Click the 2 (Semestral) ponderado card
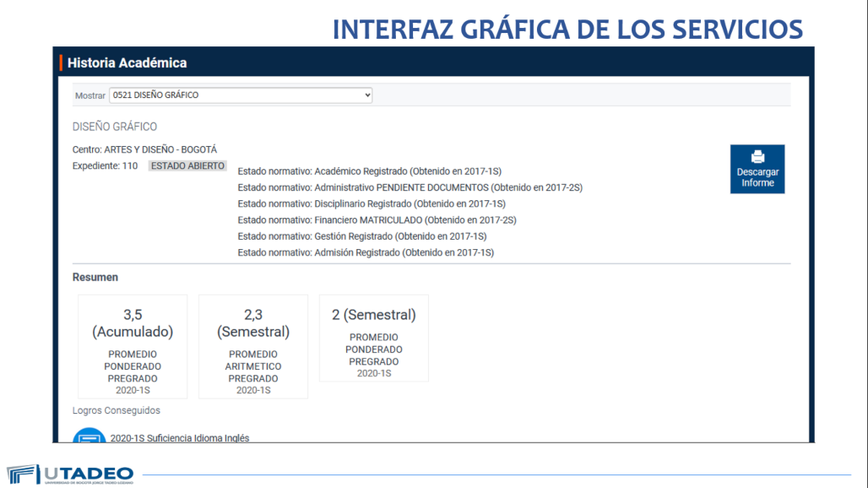The image size is (868, 488). point(374,338)
